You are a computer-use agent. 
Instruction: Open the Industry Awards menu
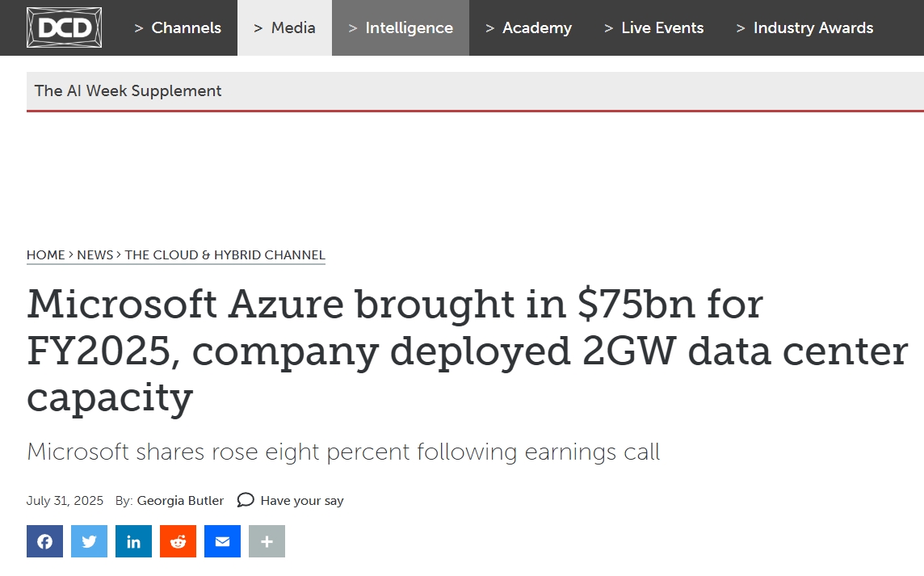point(805,27)
